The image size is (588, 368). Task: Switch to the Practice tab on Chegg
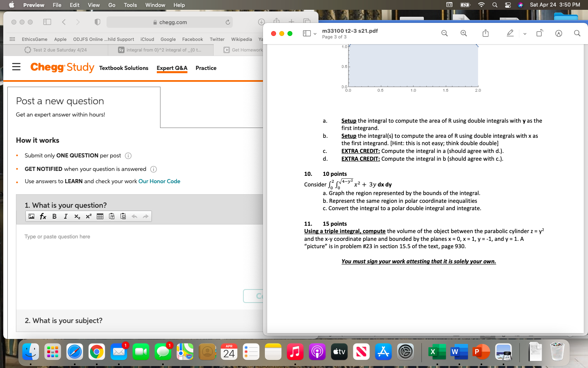[x=206, y=68]
